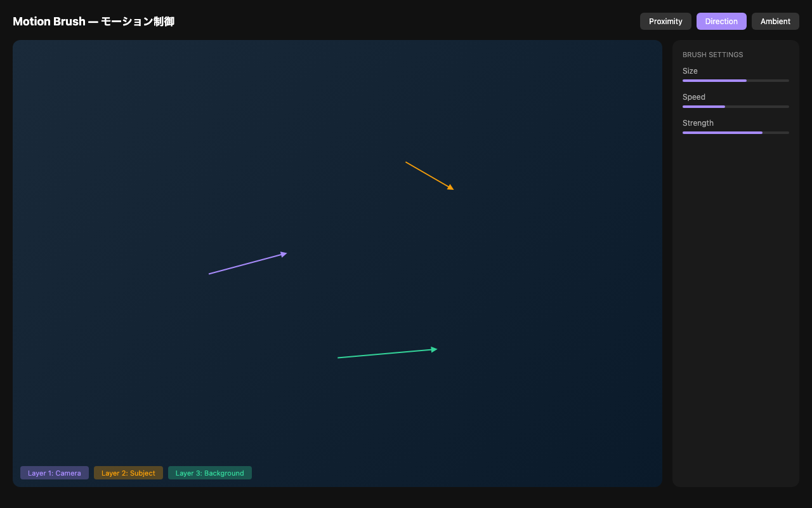Viewport: 812px width, 508px height.
Task: Click the Strength label
Action: point(698,123)
